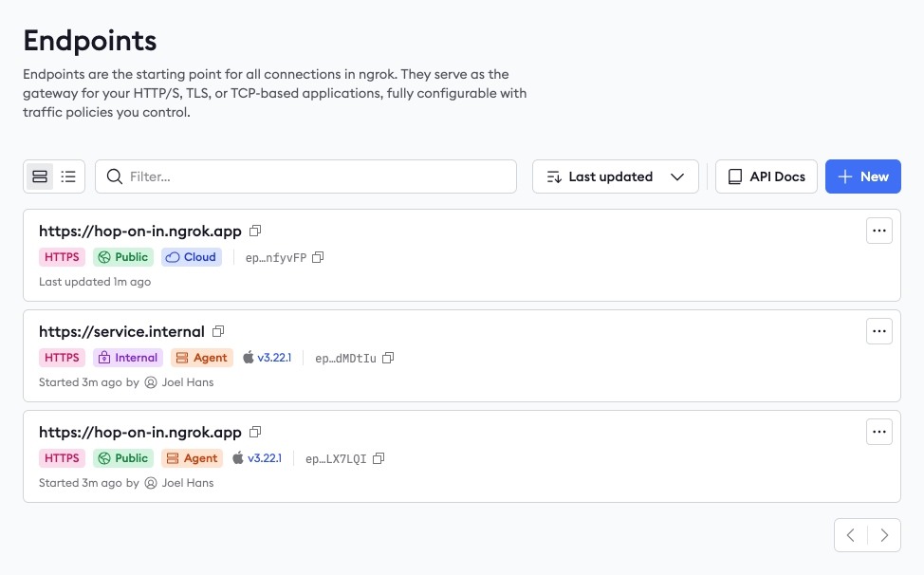
Task: Copy the service.internal URL
Action: [218, 331]
